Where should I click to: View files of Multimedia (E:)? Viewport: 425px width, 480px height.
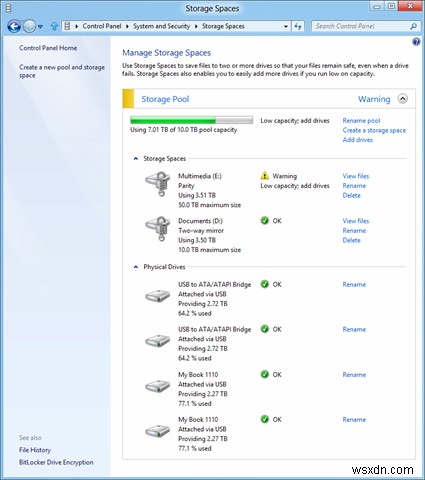(x=356, y=176)
